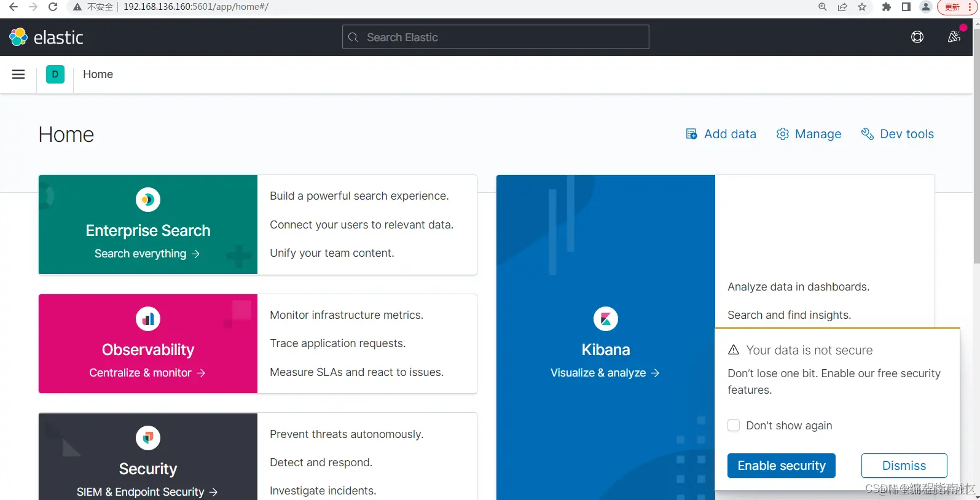Open the Kibana title link
Viewport: 980px width, 500px height.
pos(606,350)
